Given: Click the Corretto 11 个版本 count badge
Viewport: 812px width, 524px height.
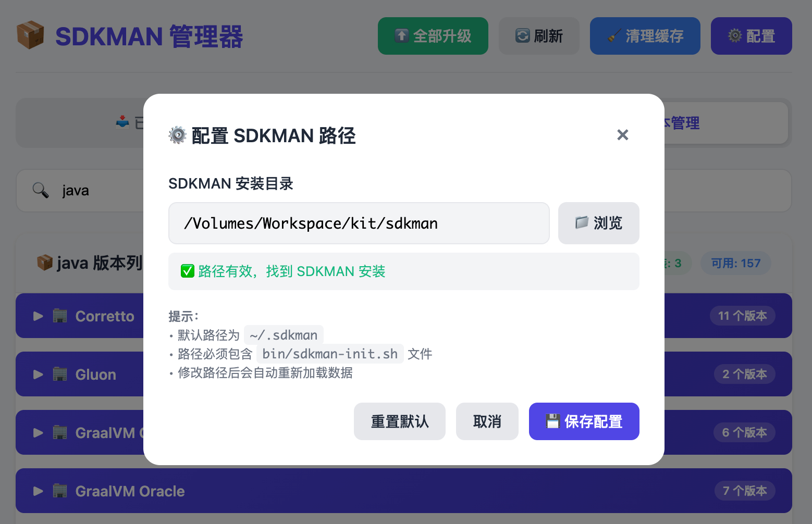Looking at the screenshot, I should [742, 316].
